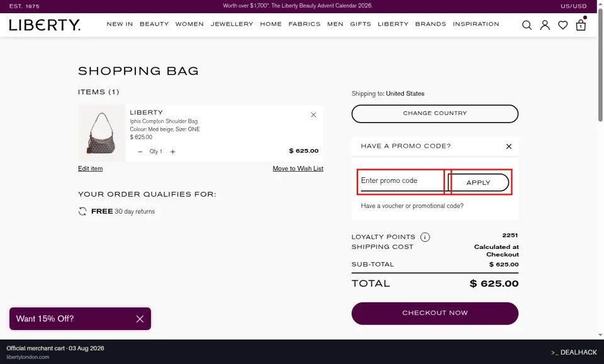Open the Fabrics menu
Screen dimensions: 604x364
[305, 24]
